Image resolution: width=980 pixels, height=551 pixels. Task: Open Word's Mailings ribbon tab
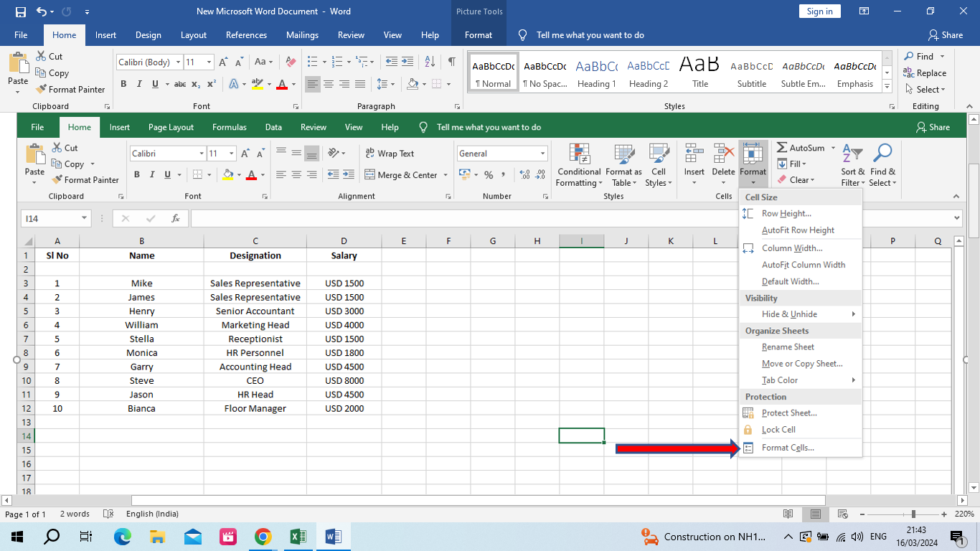point(302,35)
